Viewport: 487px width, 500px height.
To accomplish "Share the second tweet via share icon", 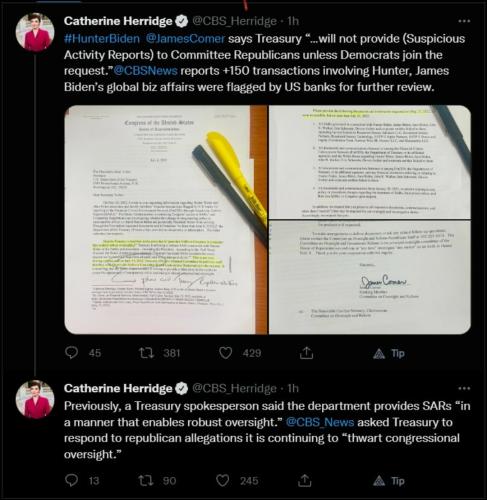I will 304,480.
